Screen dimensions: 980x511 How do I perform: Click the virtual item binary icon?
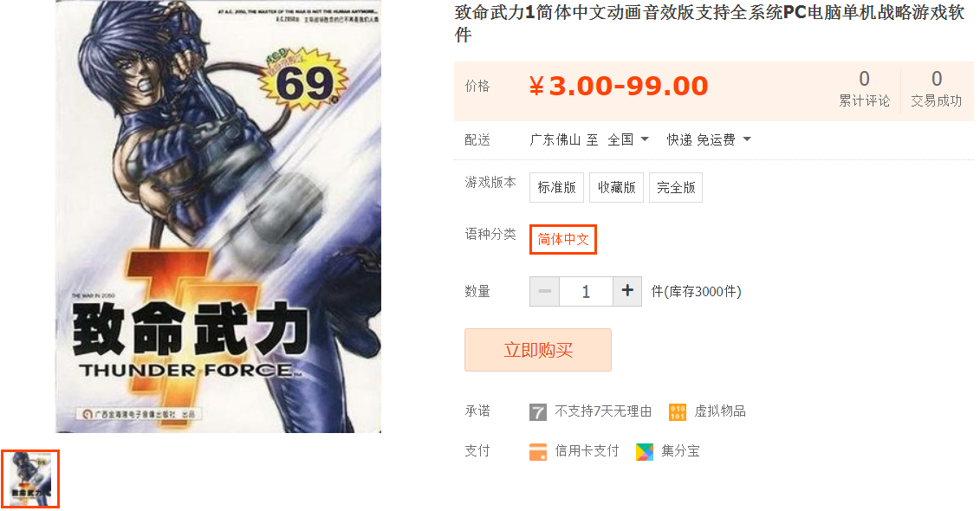pyautogui.click(x=678, y=411)
